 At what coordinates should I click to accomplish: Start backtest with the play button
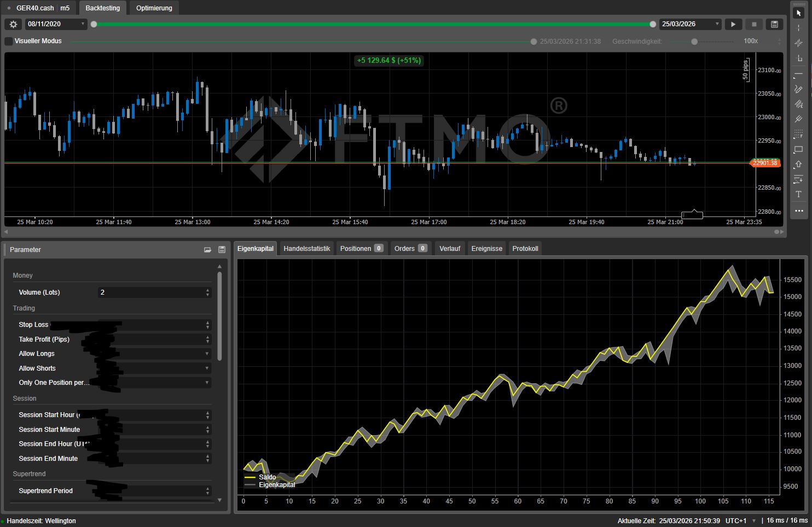coord(733,24)
